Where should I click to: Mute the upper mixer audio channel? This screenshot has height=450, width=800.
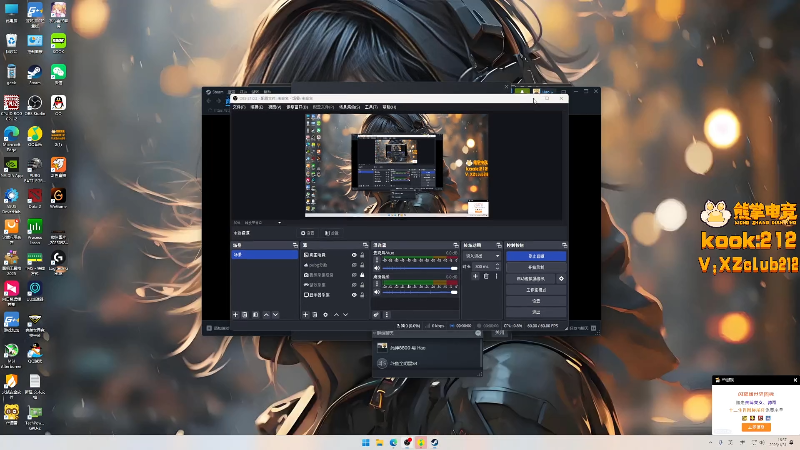pyautogui.click(x=377, y=268)
